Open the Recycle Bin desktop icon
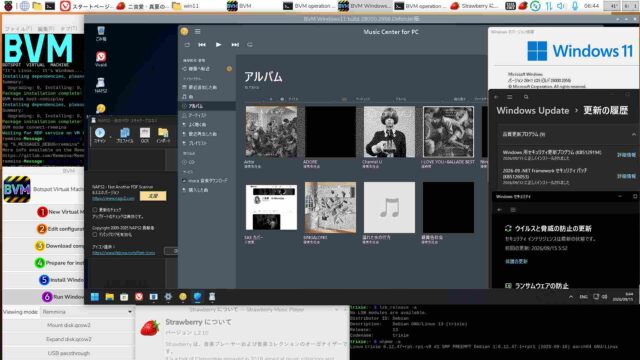This screenshot has width=640, height=360. pyautogui.click(x=101, y=33)
